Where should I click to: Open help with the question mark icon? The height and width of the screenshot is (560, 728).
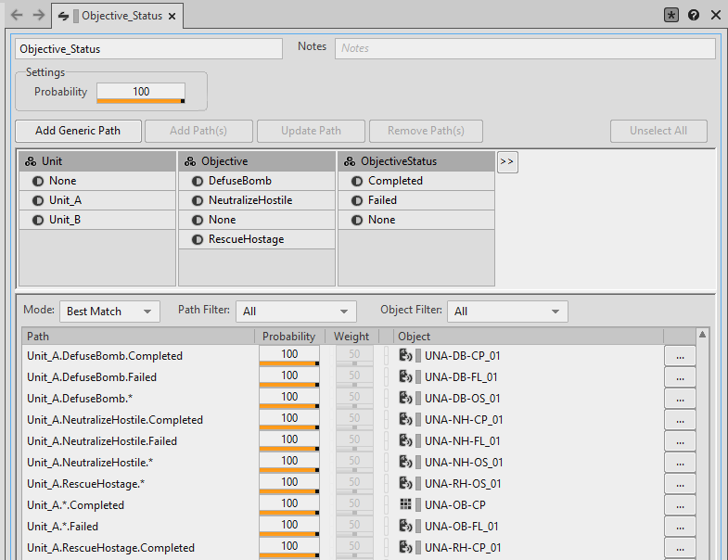(694, 16)
